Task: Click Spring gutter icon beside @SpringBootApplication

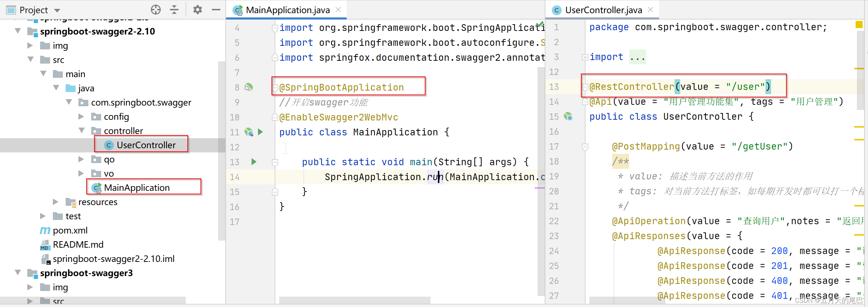Action: (x=249, y=87)
